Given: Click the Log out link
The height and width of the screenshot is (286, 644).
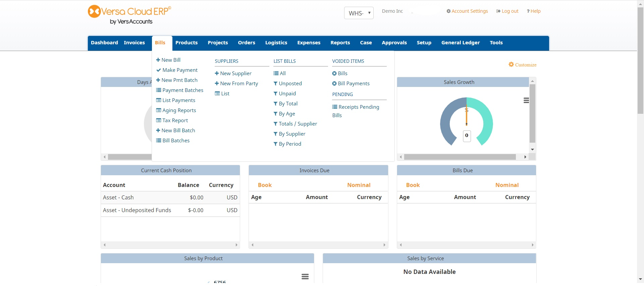Looking at the screenshot, I should [x=507, y=11].
